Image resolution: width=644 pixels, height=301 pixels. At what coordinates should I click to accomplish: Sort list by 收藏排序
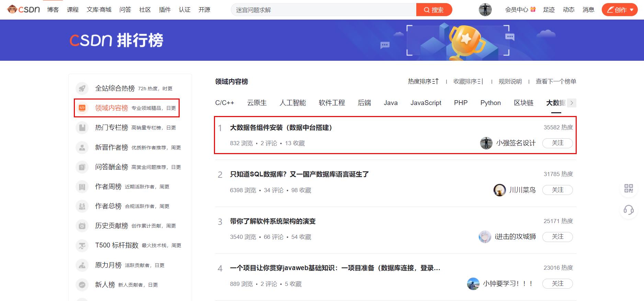tap(468, 81)
